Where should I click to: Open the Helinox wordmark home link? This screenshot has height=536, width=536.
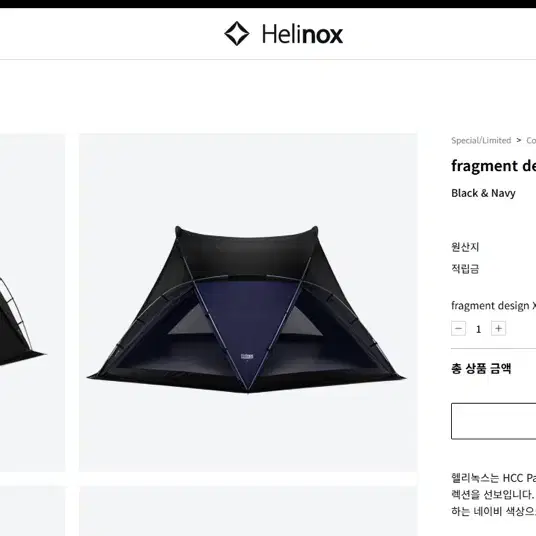point(302,34)
